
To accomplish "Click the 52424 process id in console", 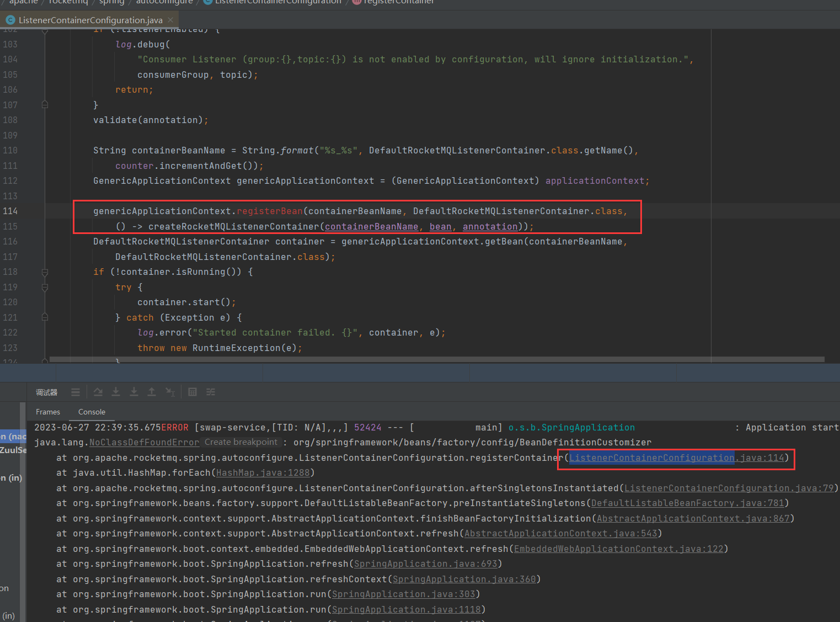I will tap(368, 428).
